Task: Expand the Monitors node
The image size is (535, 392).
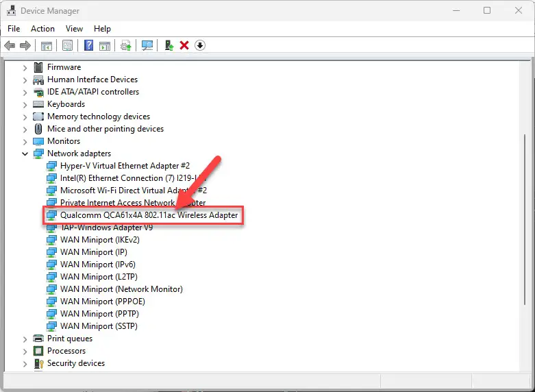Action: pyautogui.click(x=25, y=141)
